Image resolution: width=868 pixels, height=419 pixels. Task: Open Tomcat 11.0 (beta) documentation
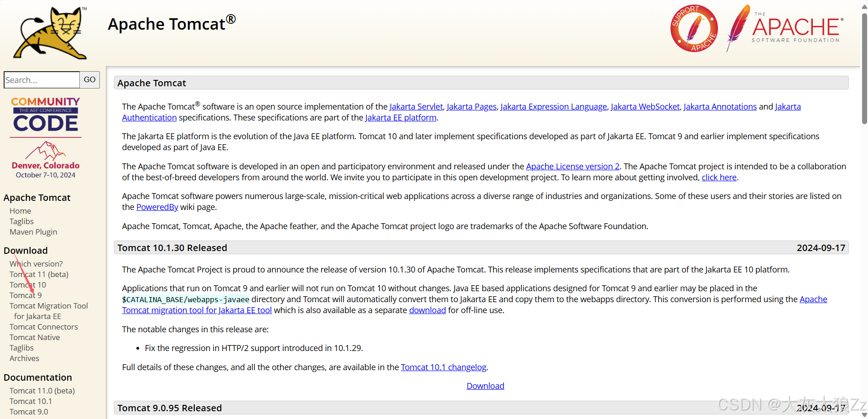tap(42, 391)
